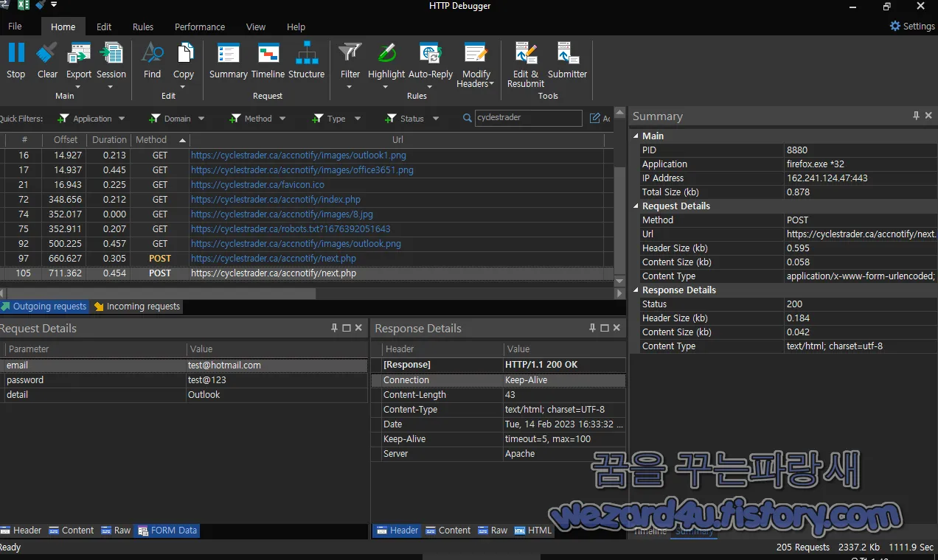Open Edit & Resubmit tool

(x=526, y=54)
